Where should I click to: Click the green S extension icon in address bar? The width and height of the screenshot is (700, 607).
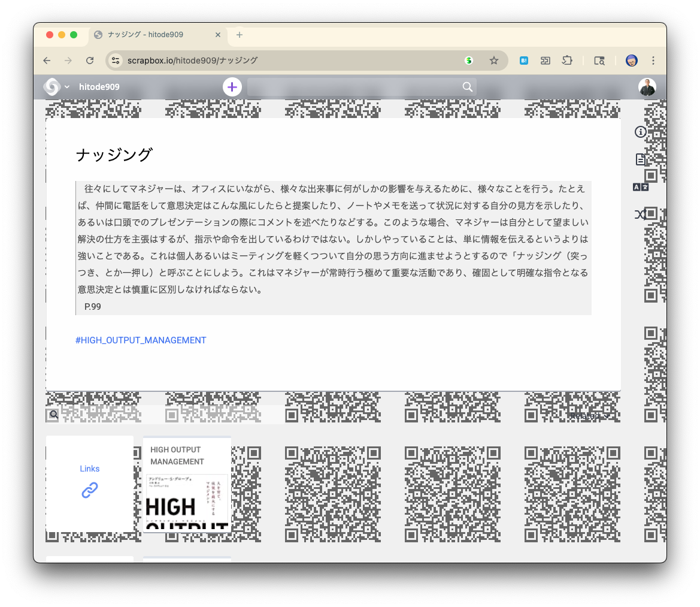click(x=469, y=61)
